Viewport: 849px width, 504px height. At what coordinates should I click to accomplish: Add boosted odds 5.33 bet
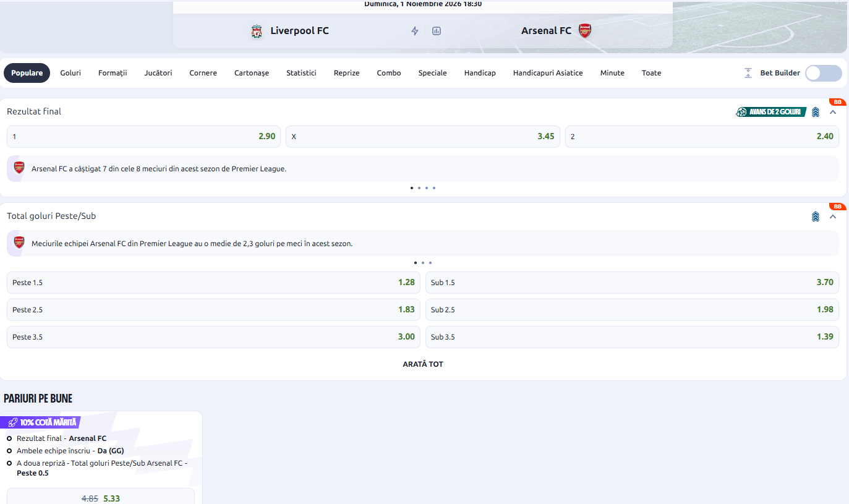(101, 497)
